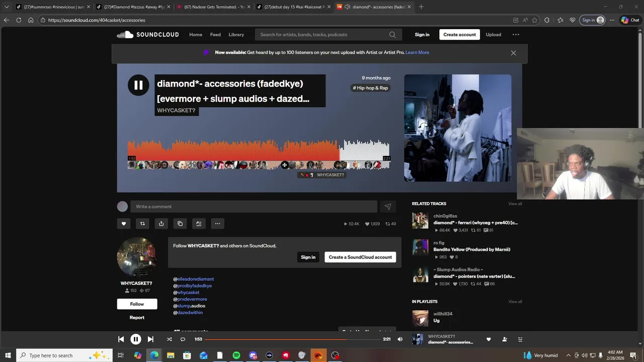Open the Library tab
Viewport: 644px width, 362px height.
point(236,35)
